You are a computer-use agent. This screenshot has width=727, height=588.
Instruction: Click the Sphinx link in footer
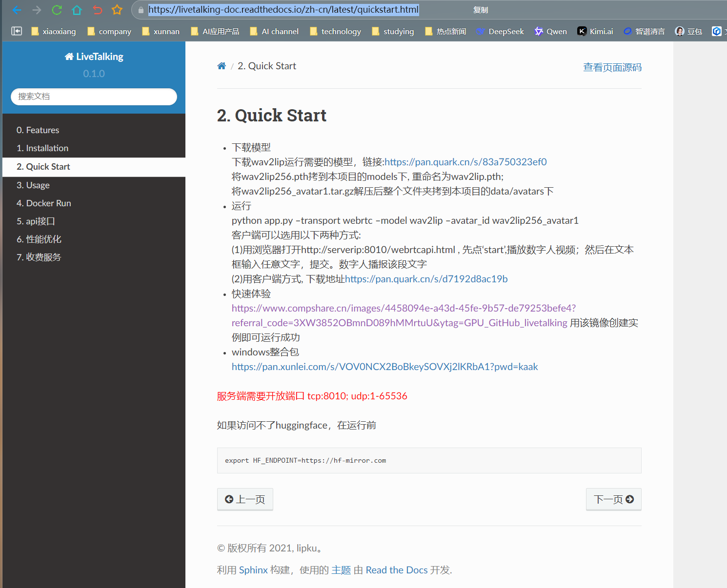coord(253,570)
